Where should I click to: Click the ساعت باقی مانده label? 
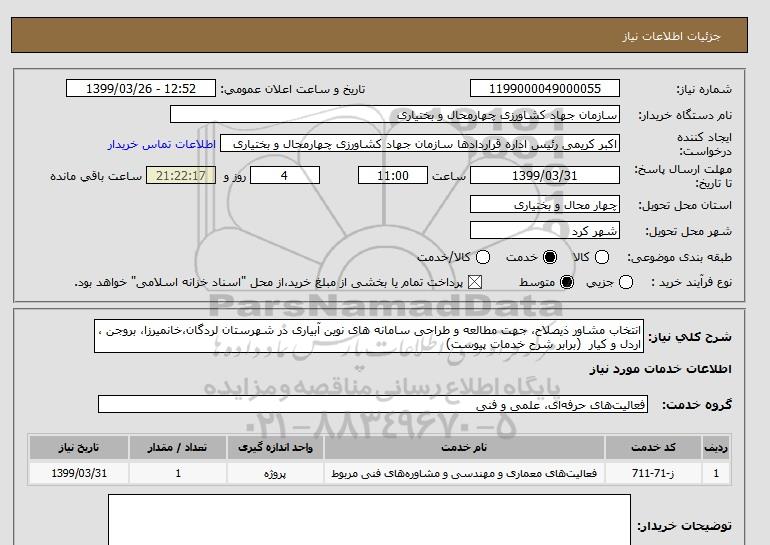(x=96, y=176)
